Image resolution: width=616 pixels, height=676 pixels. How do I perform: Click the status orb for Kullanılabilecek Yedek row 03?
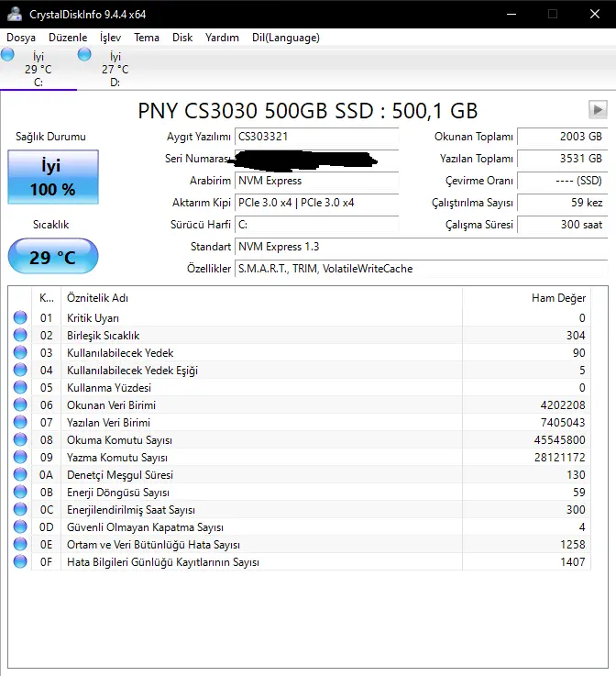20,352
